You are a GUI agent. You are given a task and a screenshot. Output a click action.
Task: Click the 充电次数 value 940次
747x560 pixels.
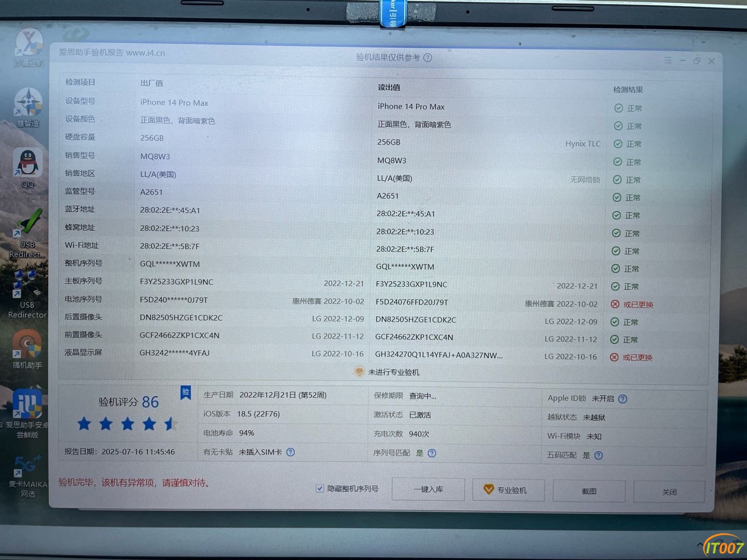point(419,434)
